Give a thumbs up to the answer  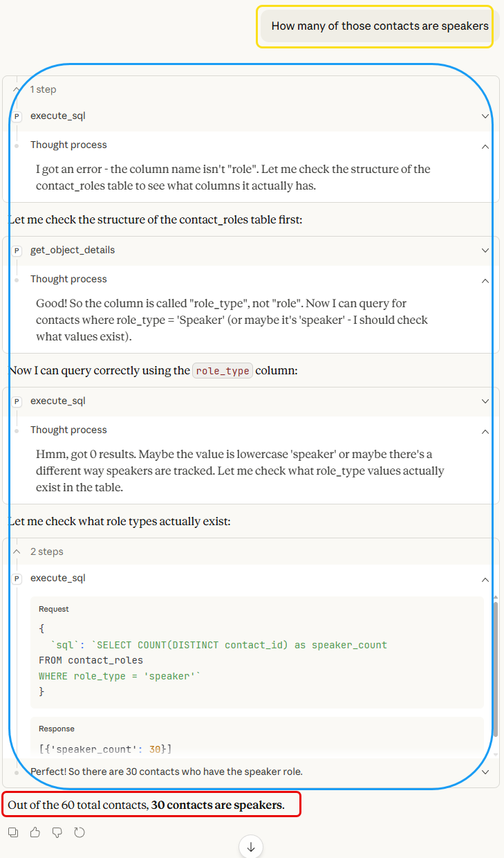point(35,832)
